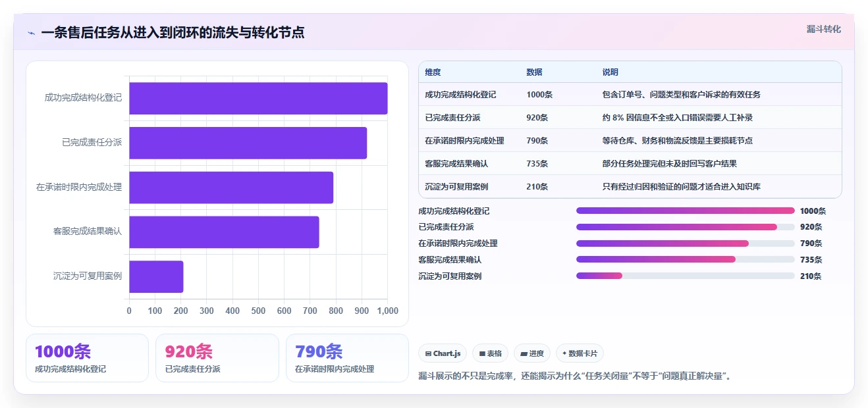Image resolution: width=868 pixels, height=408 pixels.
Task: Click the 说明 column header
Action: [x=610, y=72]
